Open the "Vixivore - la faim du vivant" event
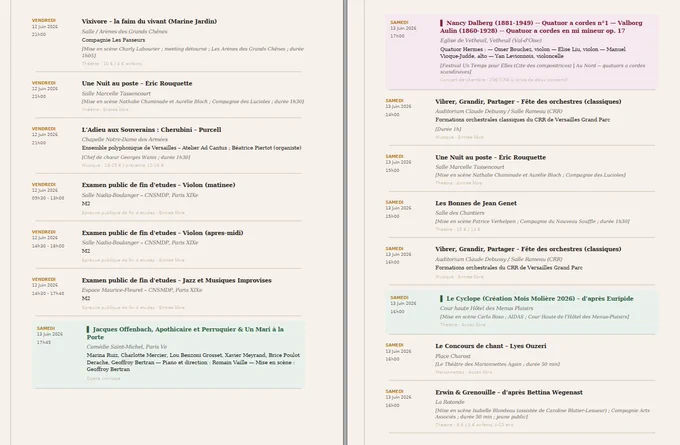 click(x=149, y=21)
